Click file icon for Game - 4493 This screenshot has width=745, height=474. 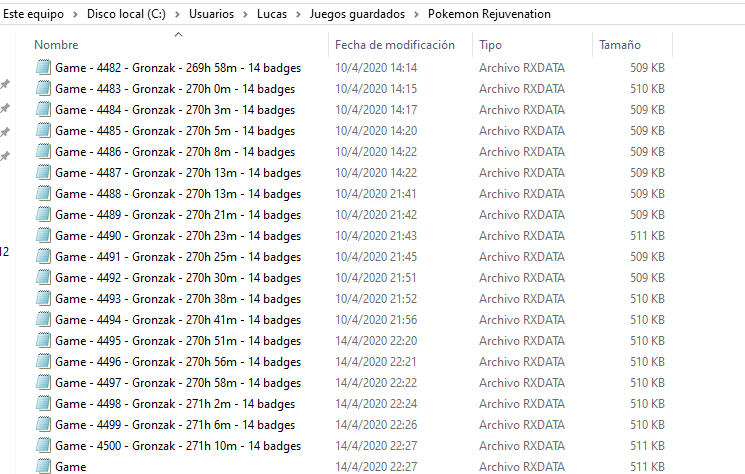[x=43, y=298]
